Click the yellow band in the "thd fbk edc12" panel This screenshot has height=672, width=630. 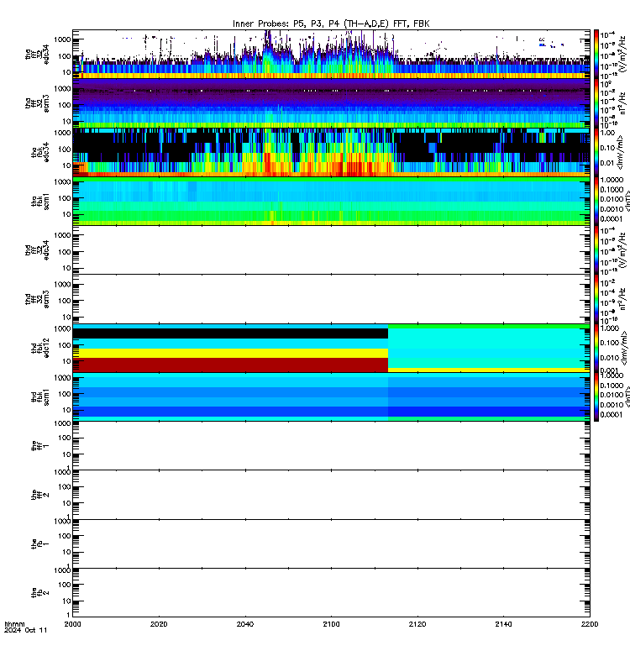coord(230,353)
